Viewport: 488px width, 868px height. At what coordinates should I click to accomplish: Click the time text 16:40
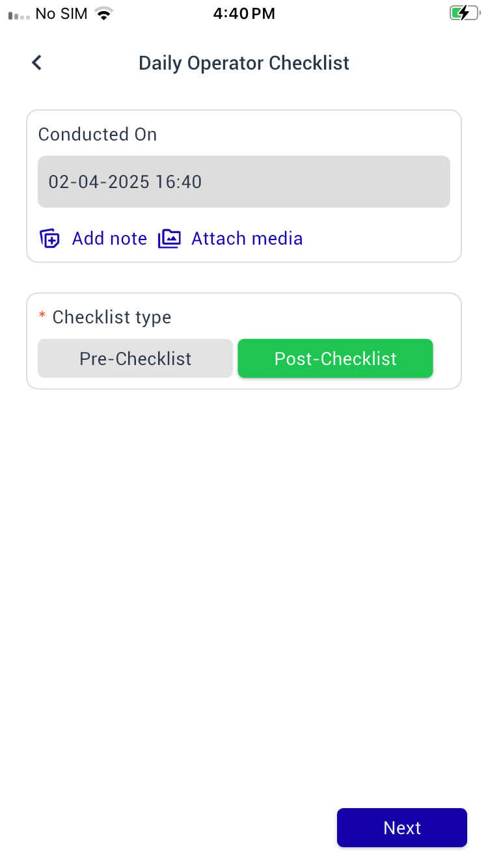tap(179, 182)
